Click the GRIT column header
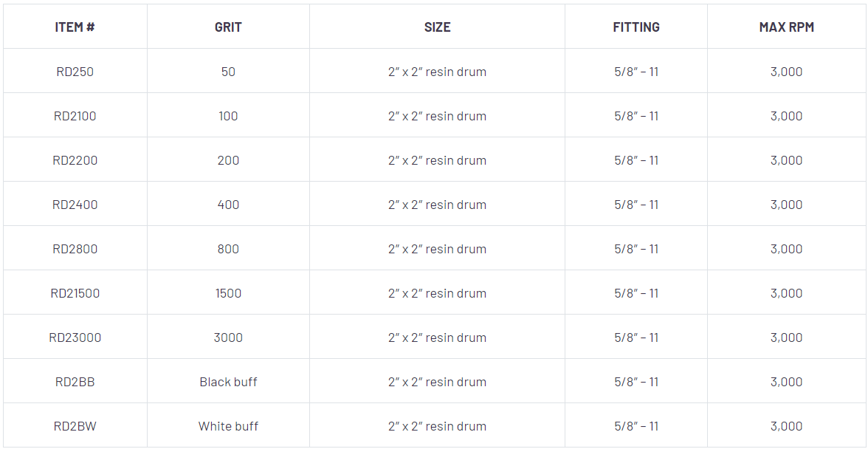This screenshot has height=449, width=868. click(228, 27)
